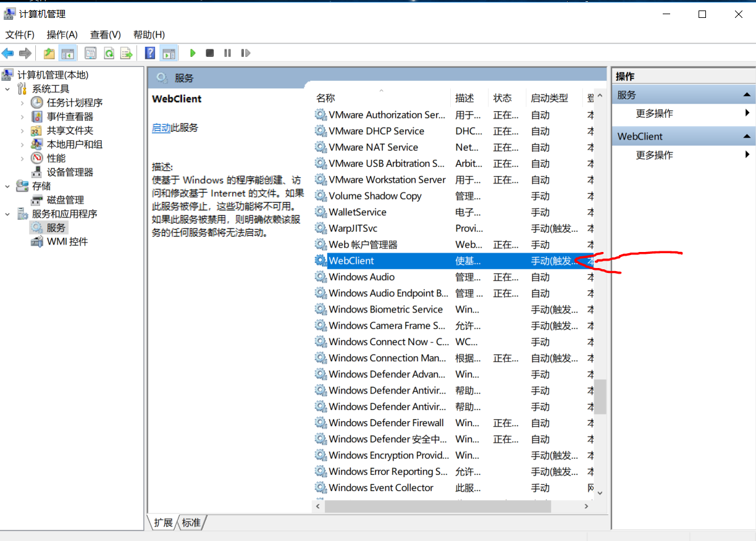Click the Pause Service toolbar icon

pyautogui.click(x=227, y=54)
